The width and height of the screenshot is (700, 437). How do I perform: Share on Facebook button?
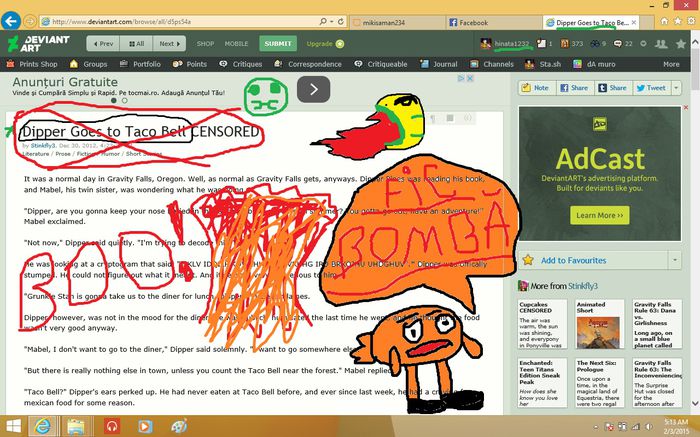point(575,88)
